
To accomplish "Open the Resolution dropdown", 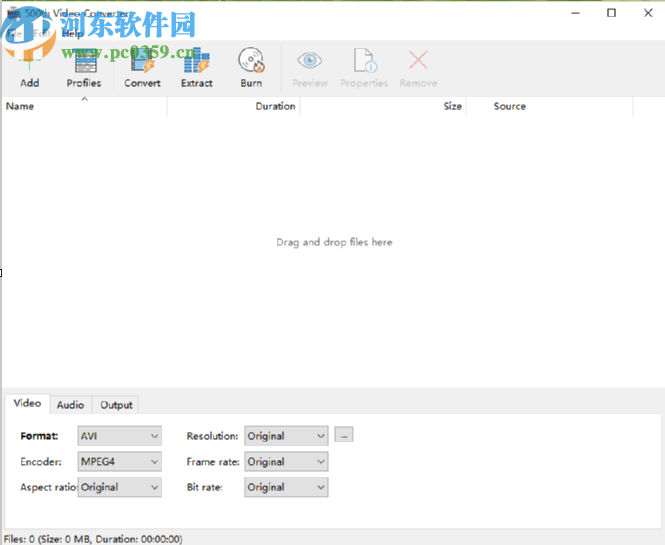I will pos(286,436).
